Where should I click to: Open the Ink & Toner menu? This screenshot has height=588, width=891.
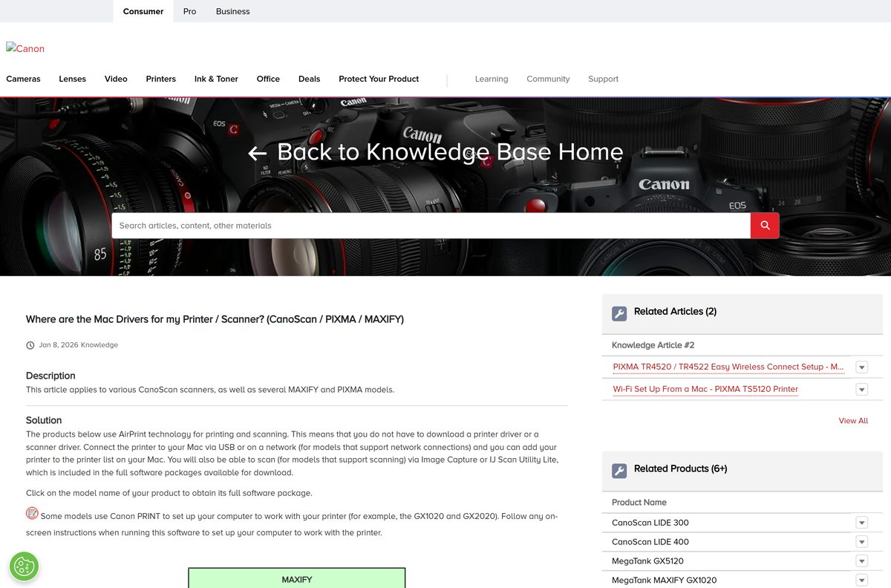click(216, 79)
